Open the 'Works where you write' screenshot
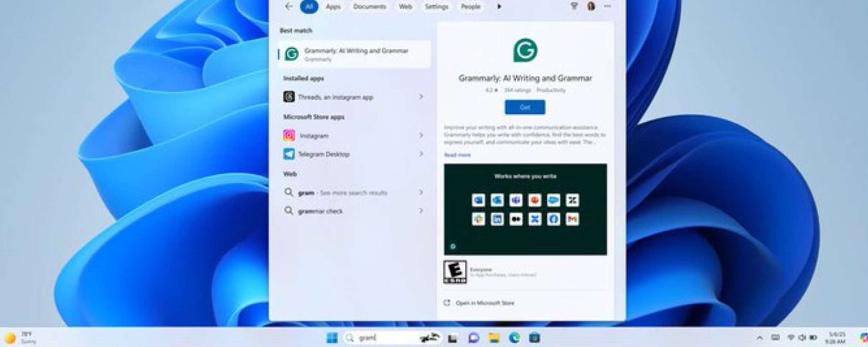This screenshot has width=868, height=347. 525,210
